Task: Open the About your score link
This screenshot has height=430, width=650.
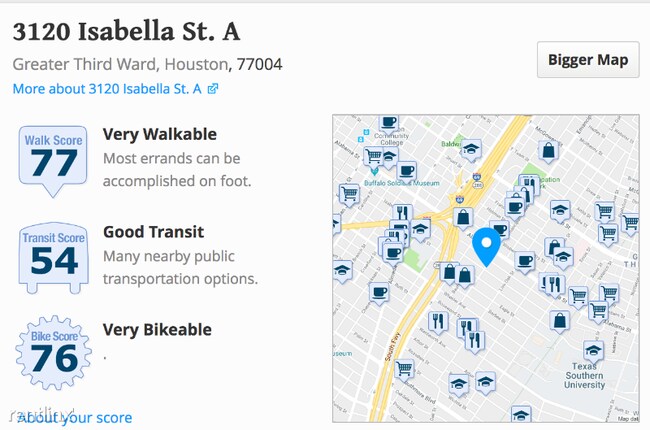Action: [x=74, y=417]
